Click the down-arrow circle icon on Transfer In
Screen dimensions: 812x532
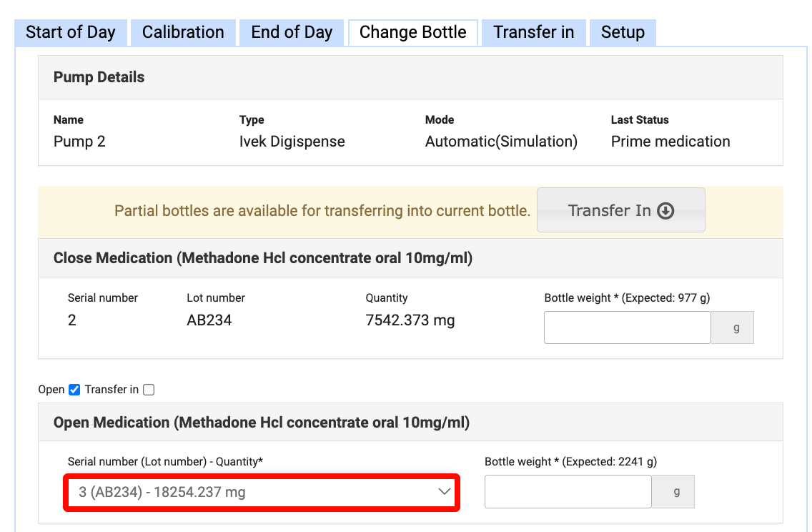(665, 211)
